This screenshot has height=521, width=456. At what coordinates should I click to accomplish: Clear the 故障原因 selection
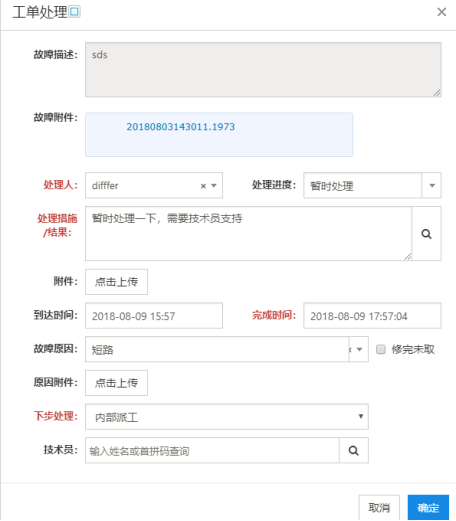coord(350,349)
